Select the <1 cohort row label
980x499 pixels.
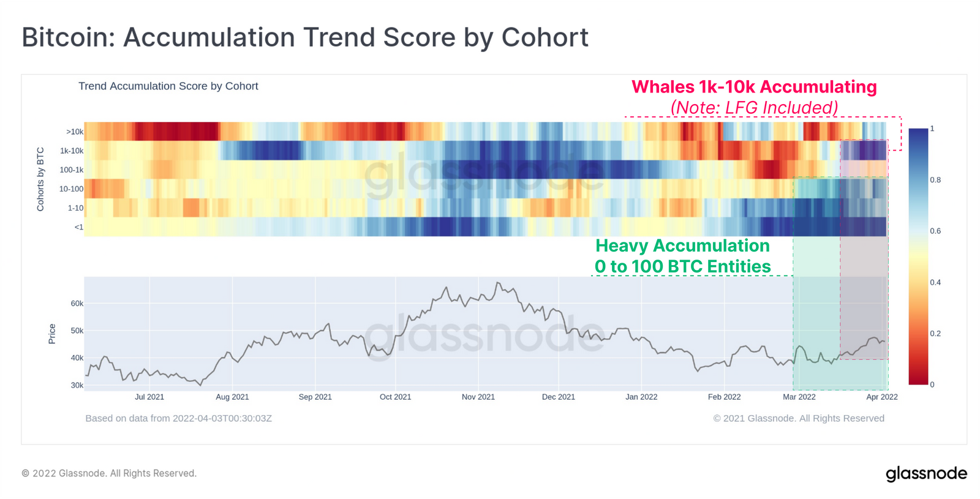(x=78, y=227)
